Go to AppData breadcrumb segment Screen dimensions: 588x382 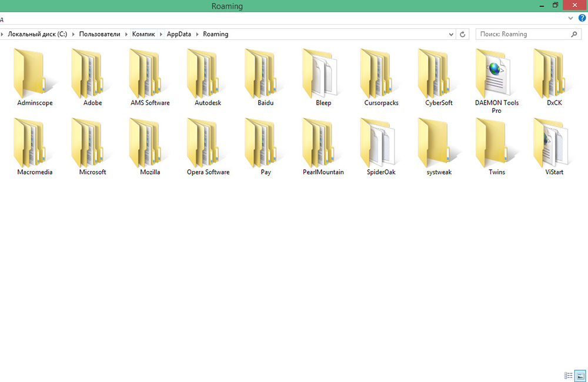[x=179, y=34]
